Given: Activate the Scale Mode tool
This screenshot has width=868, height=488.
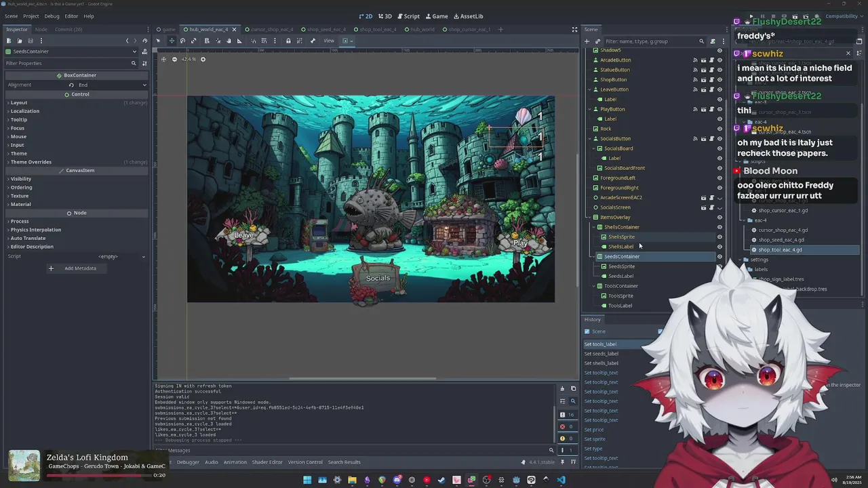Looking at the screenshot, I should tap(193, 41).
